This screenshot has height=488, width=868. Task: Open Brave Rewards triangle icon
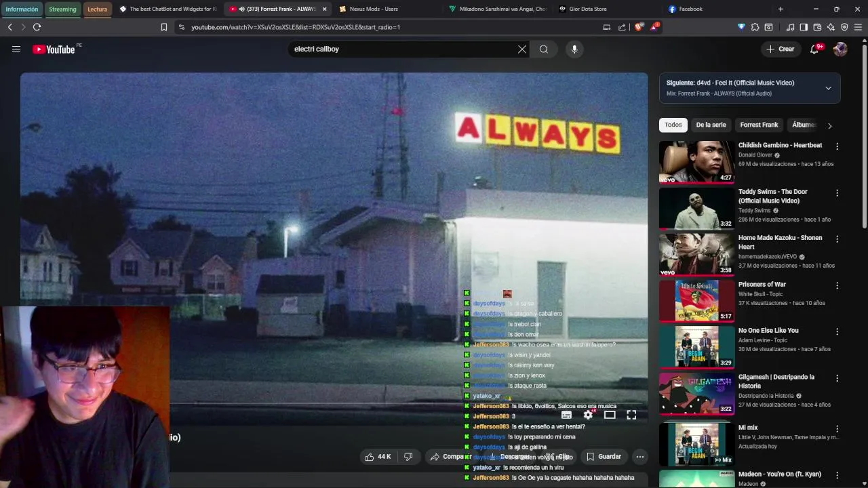[654, 27]
